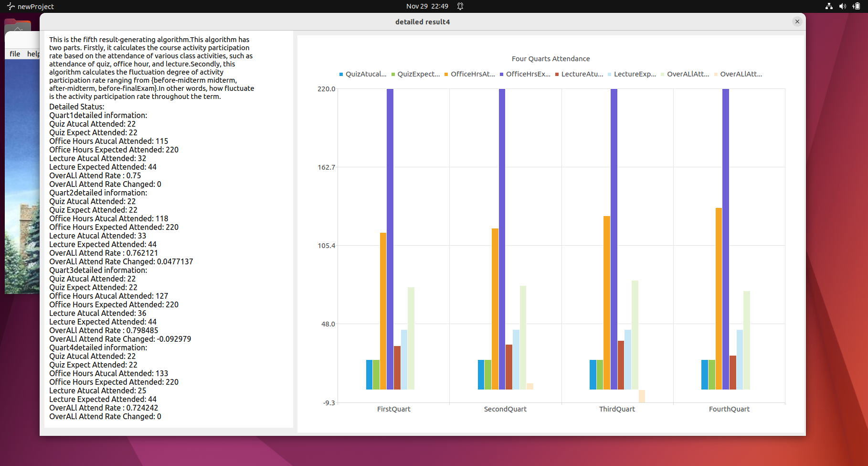Click the Four Quarts Attendance chart title

click(550, 59)
